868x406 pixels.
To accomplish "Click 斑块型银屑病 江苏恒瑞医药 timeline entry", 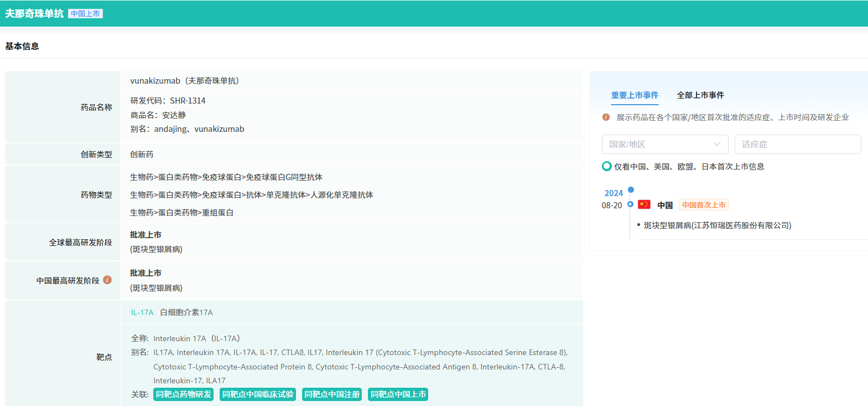I will tap(717, 225).
